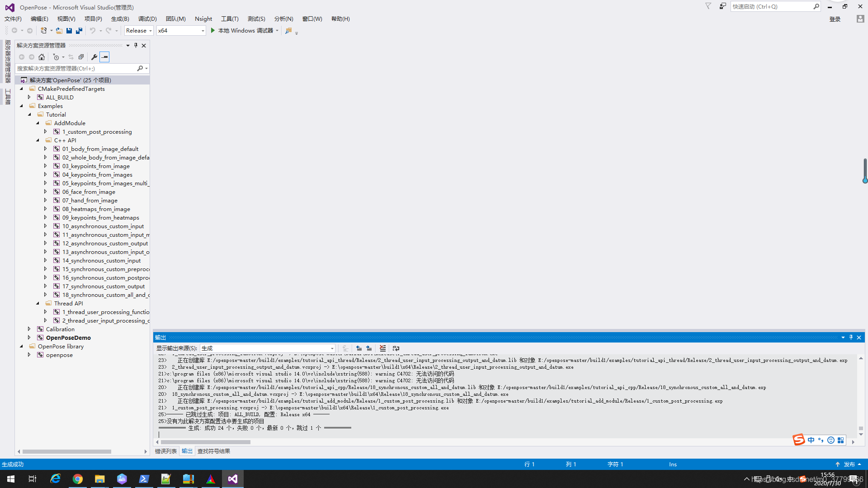Image resolution: width=868 pixels, height=488 pixels.
Task: Click the Nsight menu item in toolbar
Action: [203, 19]
